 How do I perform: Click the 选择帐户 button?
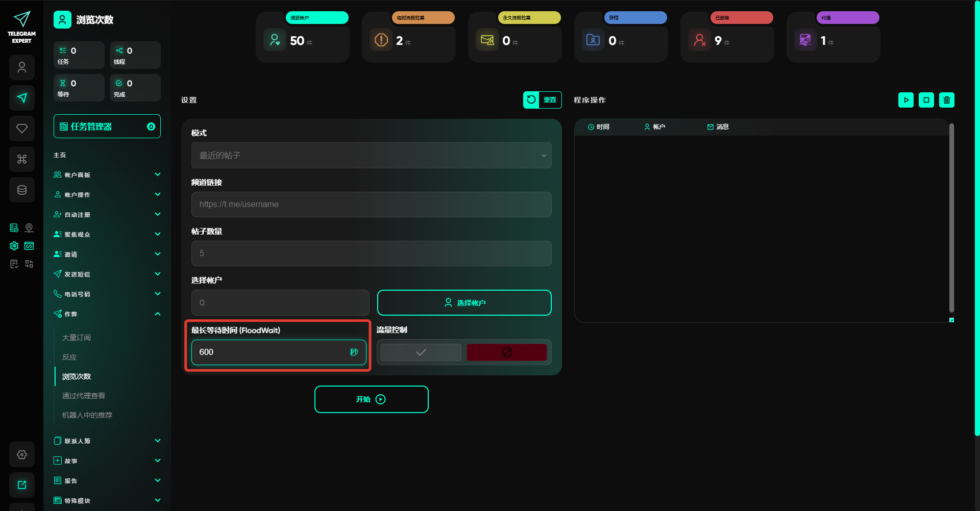click(464, 303)
